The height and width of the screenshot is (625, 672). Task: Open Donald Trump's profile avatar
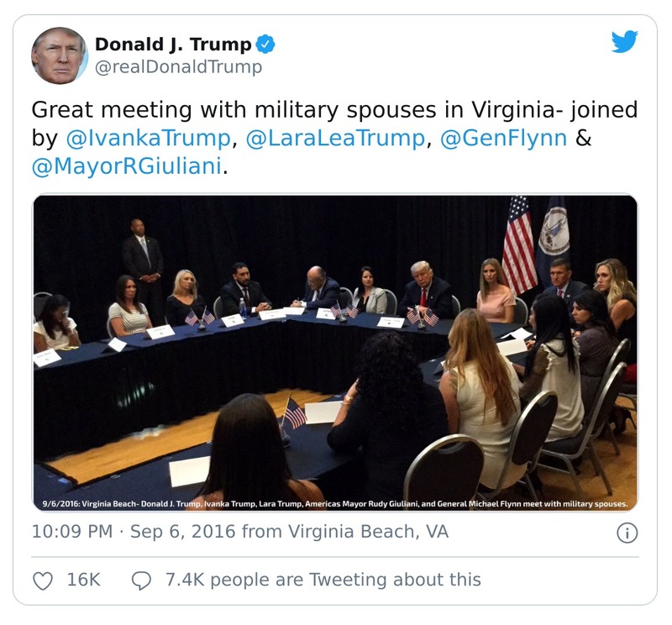pos(58,54)
